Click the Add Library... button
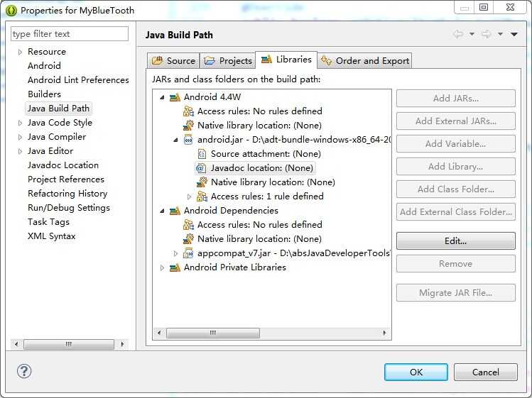This screenshot has width=532, height=398. click(456, 167)
